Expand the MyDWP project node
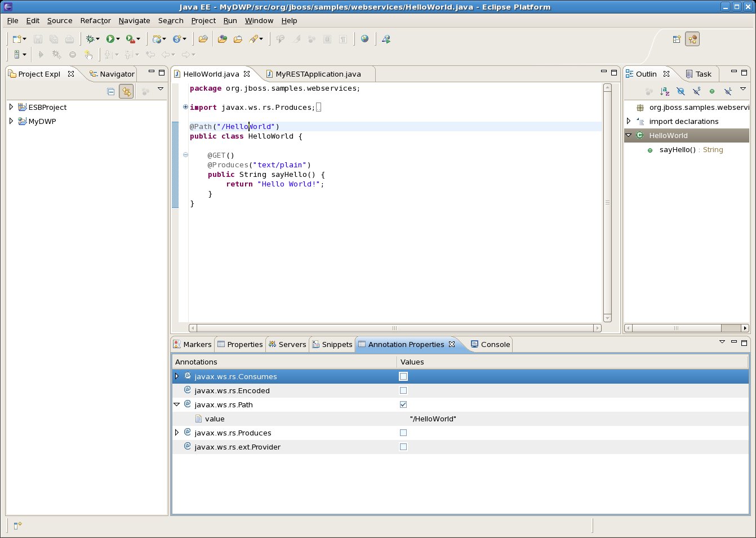Screen dimensions: 756x538 coord(11,121)
